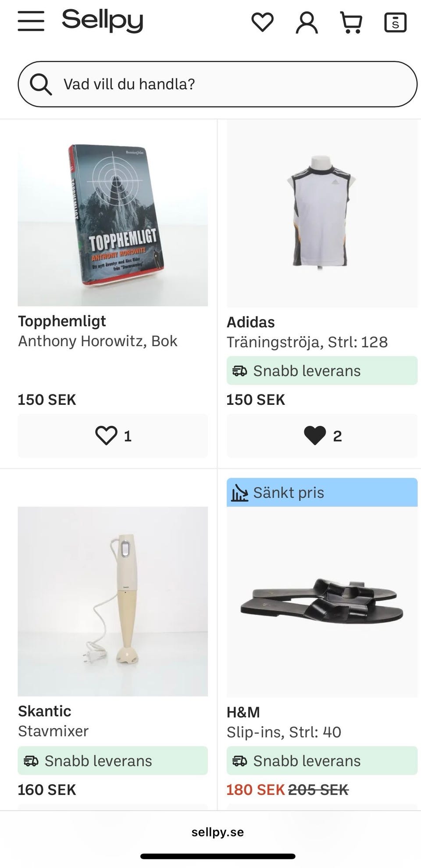The image size is (421, 868).
Task: Click the search magnifier icon
Action: 41,84
